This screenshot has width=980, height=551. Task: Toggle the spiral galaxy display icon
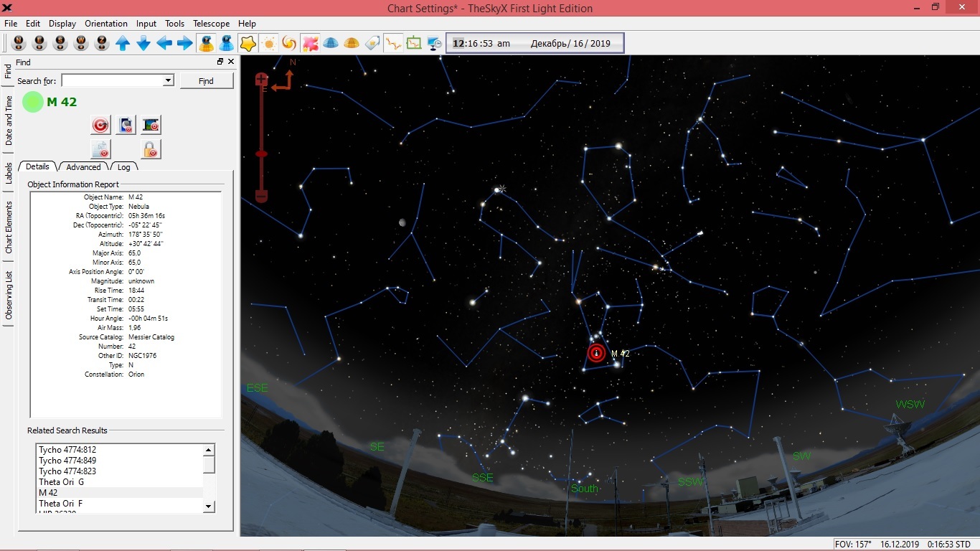(289, 43)
